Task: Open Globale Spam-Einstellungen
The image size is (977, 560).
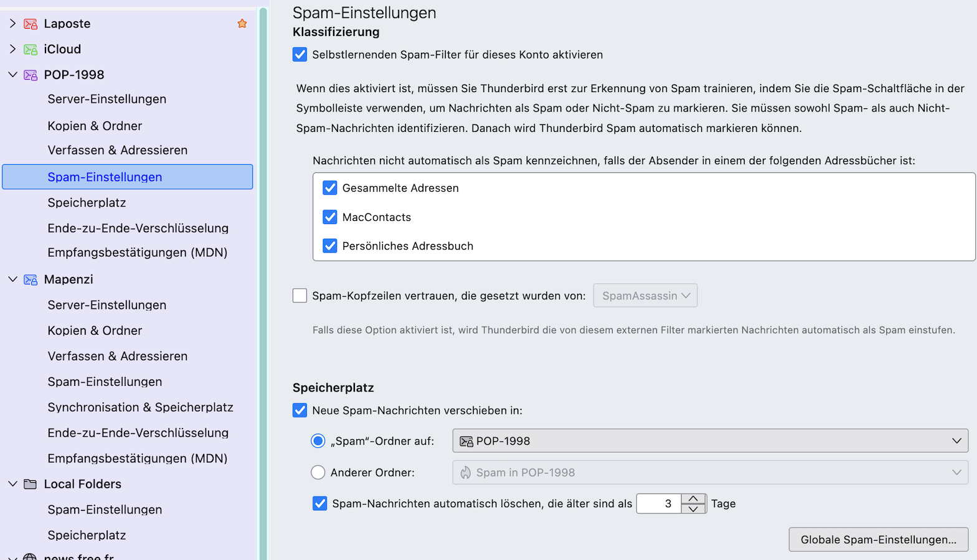Action: [878, 539]
